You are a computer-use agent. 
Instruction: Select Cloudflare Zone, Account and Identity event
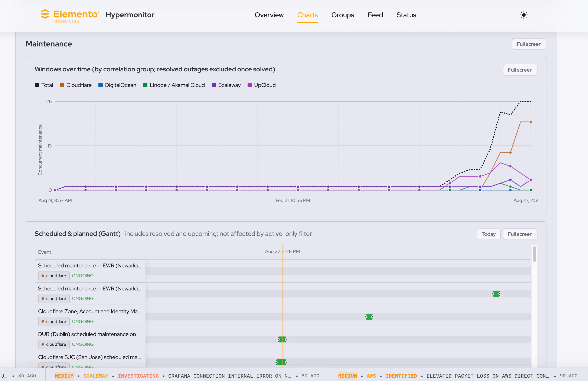click(90, 311)
